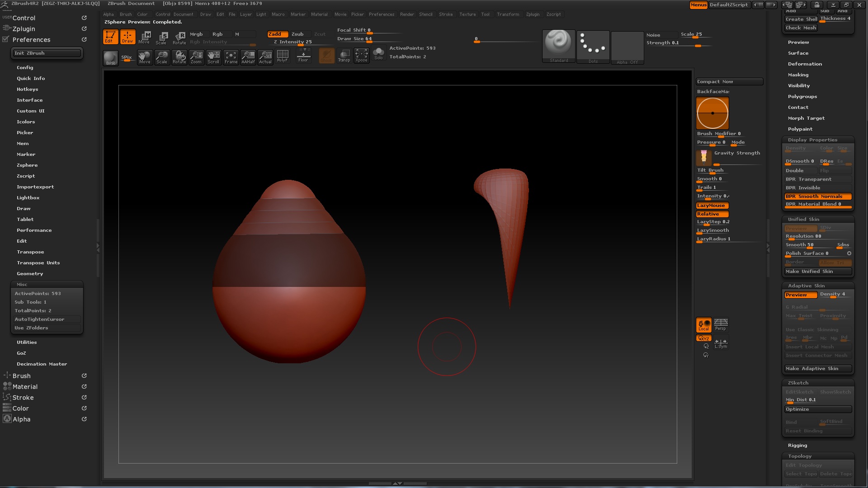This screenshot has height=488, width=868.
Task: Open the Standard brush thumbnail
Action: tap(559, 46)
